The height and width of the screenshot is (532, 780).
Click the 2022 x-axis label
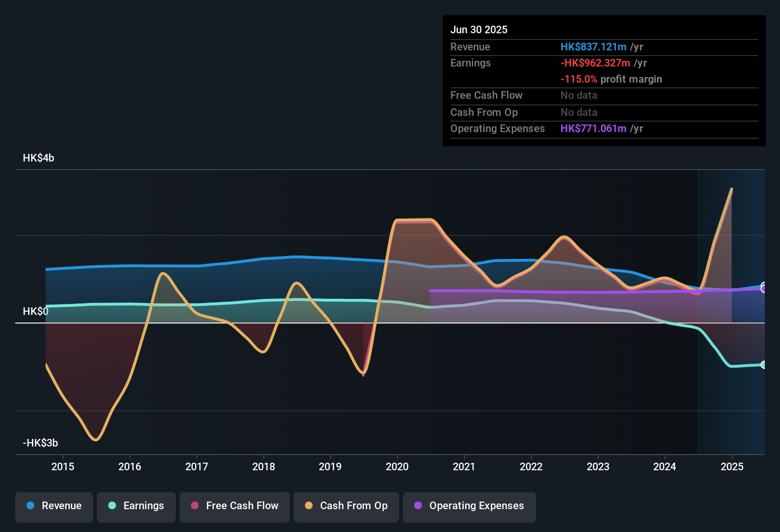pos(531,466)
